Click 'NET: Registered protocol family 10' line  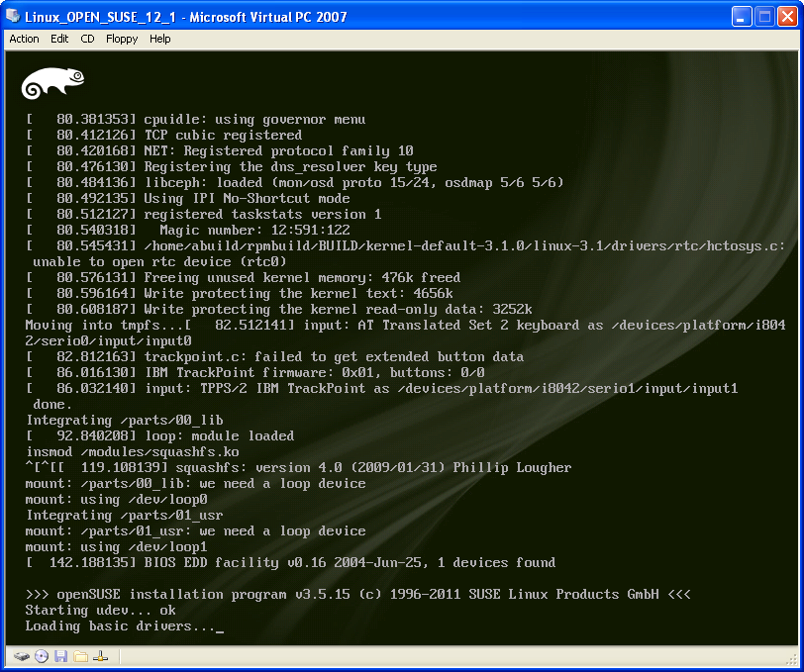pos(220,151)
